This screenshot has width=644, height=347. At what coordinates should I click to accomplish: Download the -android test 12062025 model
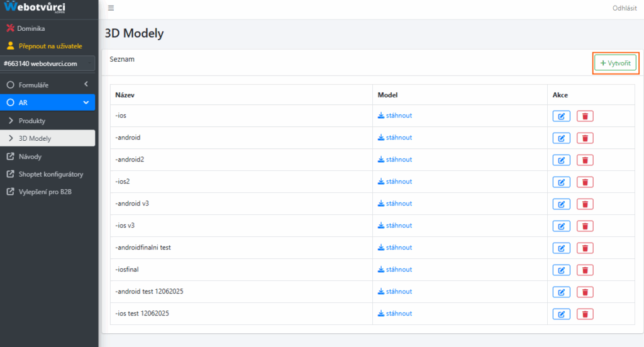[395, 291]
